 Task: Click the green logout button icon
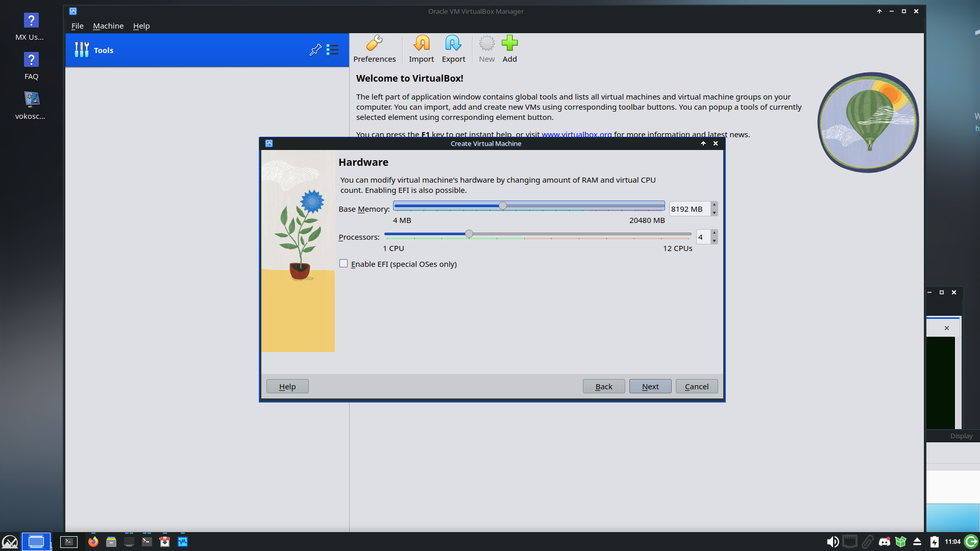pyautogui.click(x=971, y=542)
